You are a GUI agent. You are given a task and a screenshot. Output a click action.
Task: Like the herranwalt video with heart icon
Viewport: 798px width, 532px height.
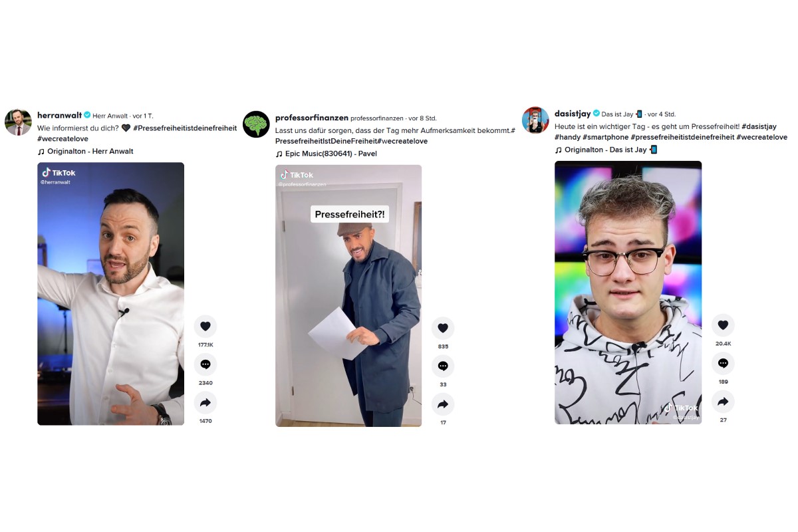click(x=205, y=326)
